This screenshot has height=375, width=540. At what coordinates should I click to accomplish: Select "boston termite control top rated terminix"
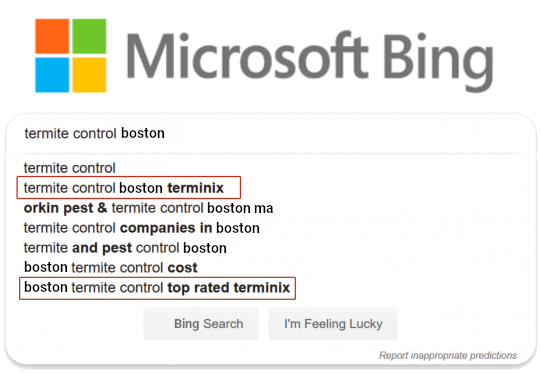tap(157, 288)
